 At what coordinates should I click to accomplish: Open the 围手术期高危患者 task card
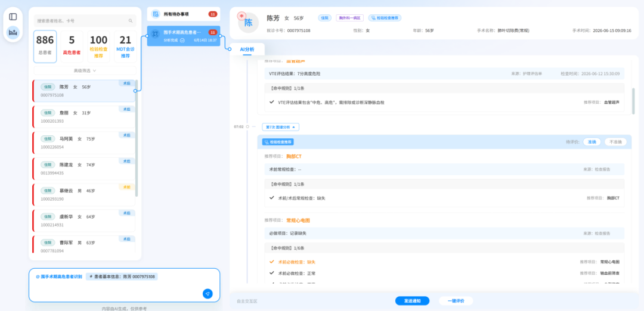tap(184, 36)
